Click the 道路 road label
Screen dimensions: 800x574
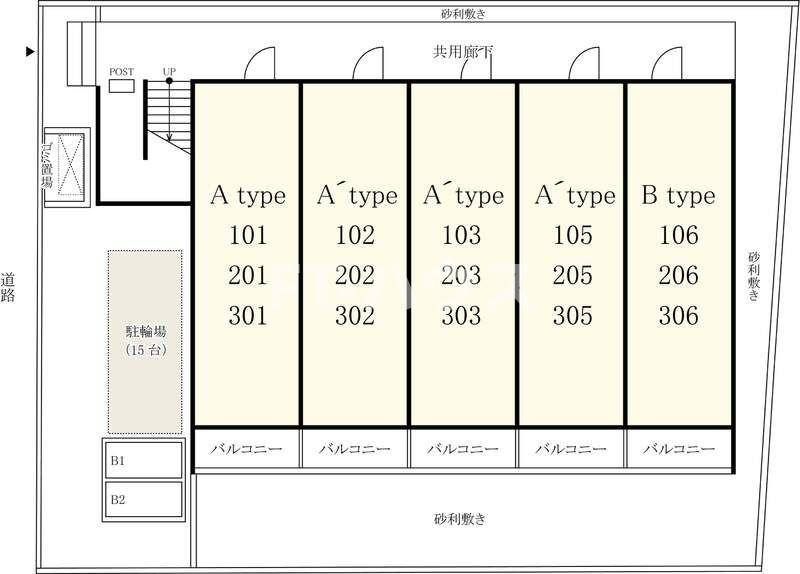(x=8, y=287)
